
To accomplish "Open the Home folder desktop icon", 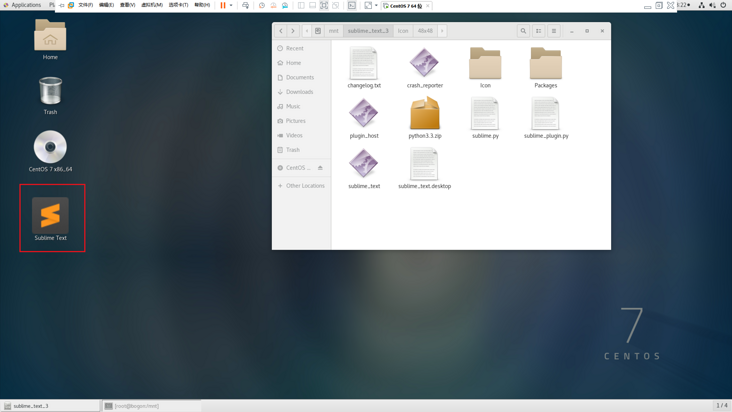I will click(x=50, y=39).
